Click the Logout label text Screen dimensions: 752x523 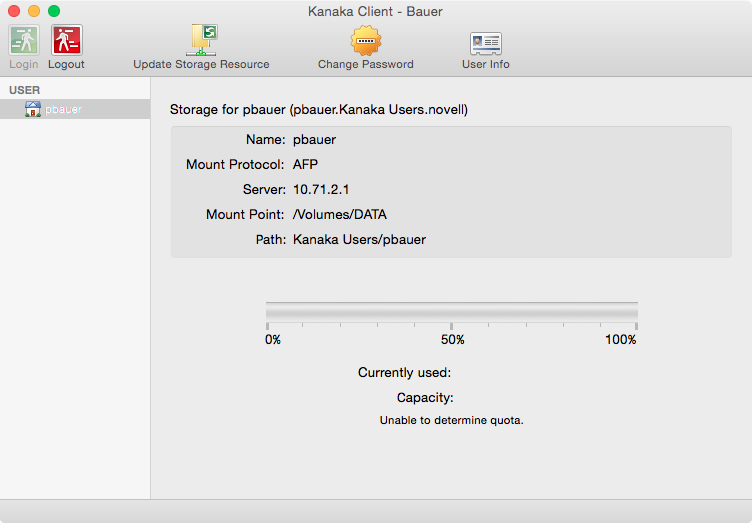(67, 64)
